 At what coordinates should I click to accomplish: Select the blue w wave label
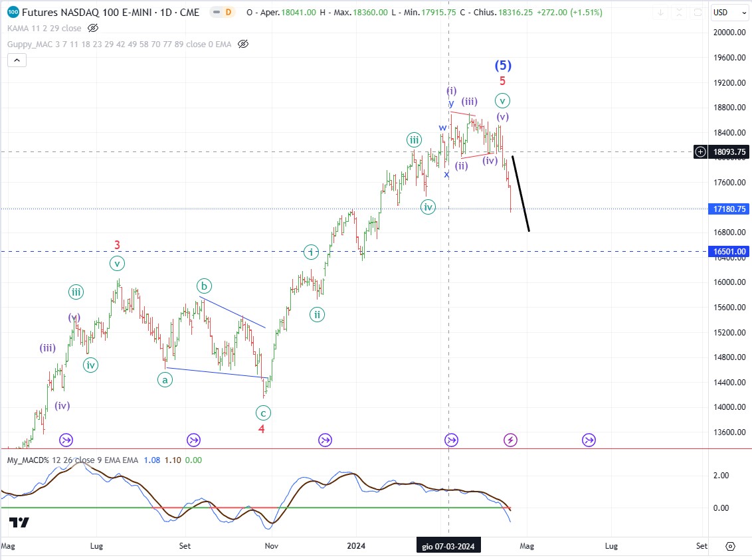(x=442, y=128)
